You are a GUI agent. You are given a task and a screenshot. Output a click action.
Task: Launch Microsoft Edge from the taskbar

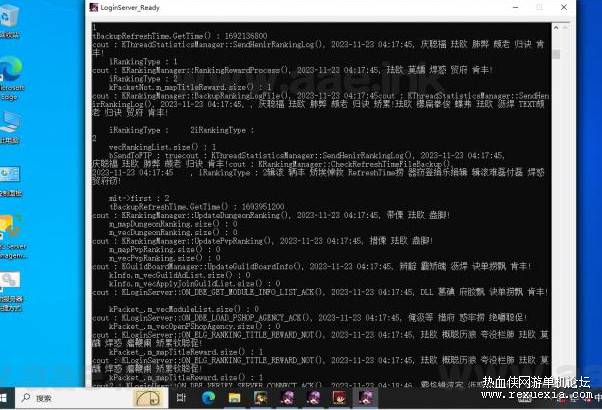coord(208,398)
